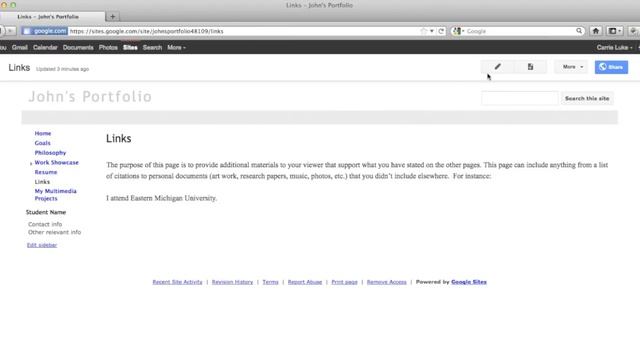This screenshot has height=360, width=640.
Task: Open Documents in the Google bar
Action: tap(78, 47)
